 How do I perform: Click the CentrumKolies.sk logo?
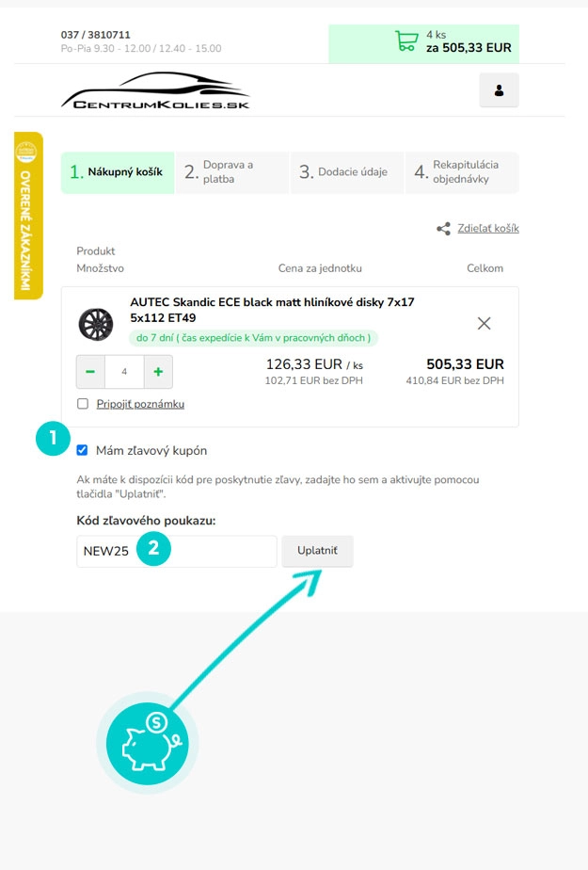(x=155, y=90)
